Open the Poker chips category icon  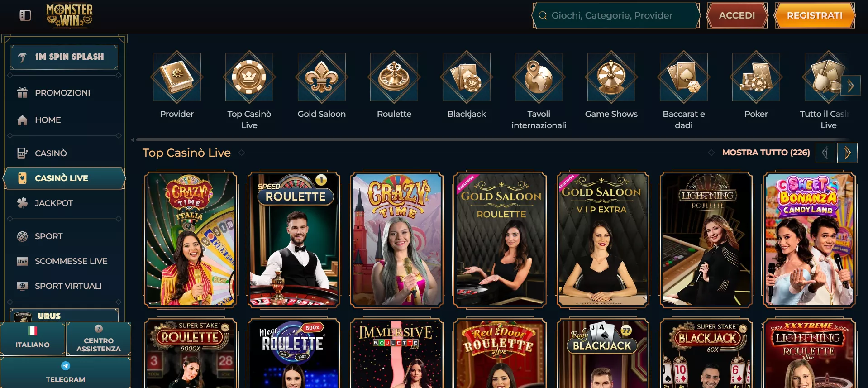tap(756, 77)
